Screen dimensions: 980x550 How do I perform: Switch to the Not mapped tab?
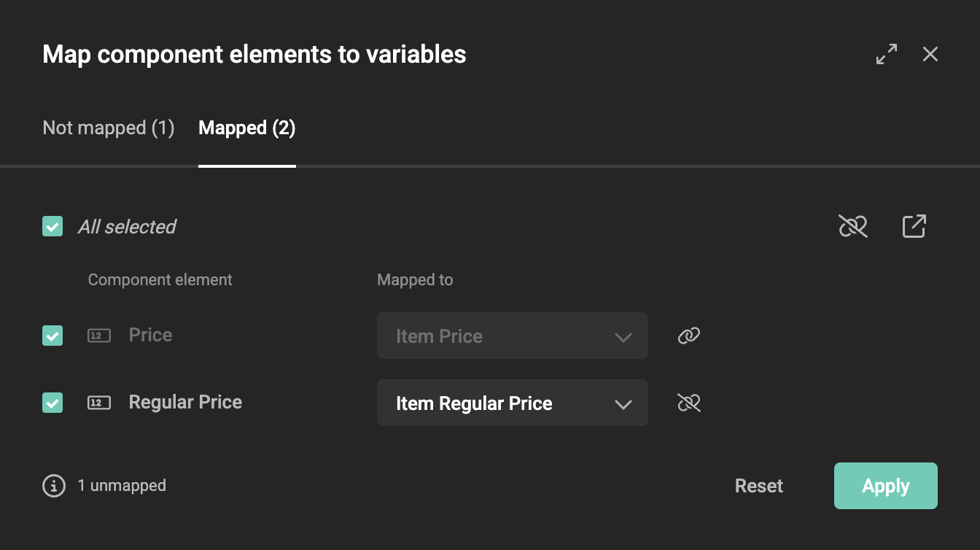pyautogui.click(x=108, y=128)
